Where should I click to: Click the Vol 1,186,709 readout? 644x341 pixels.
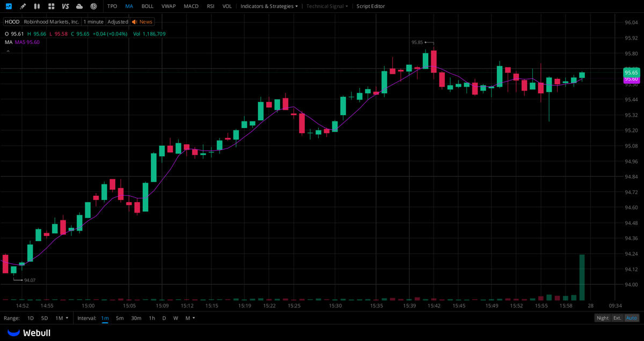click(149, 34)
